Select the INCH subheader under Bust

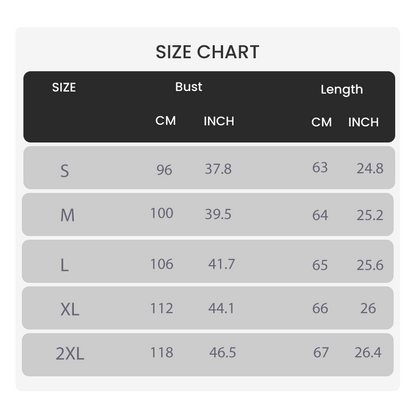pos(219,121)
